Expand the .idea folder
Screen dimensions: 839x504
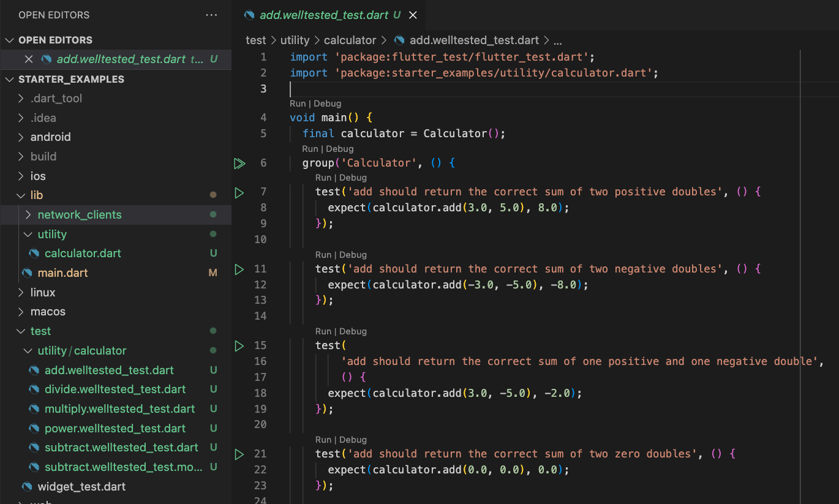tap(21, 118)
